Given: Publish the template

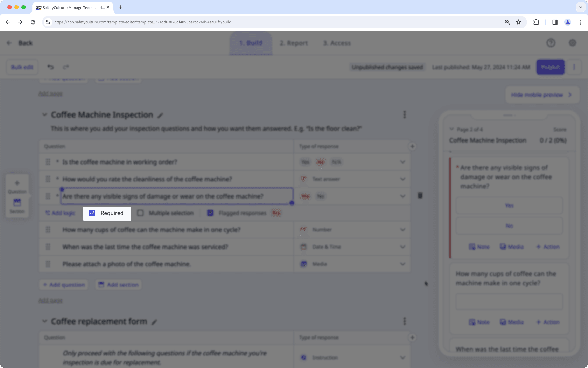Looking at the screenshot, I should pyautogui.click(x=550, y=67).
